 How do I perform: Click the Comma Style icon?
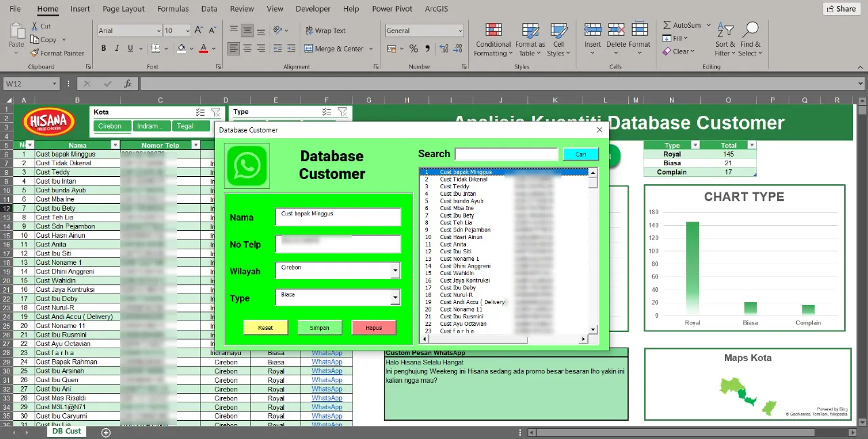coord(427,49)
